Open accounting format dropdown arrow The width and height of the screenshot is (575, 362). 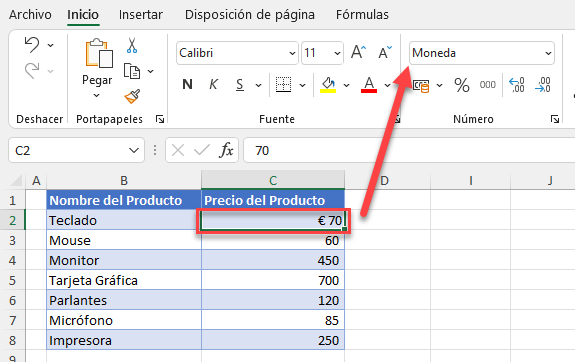point(439,85)
